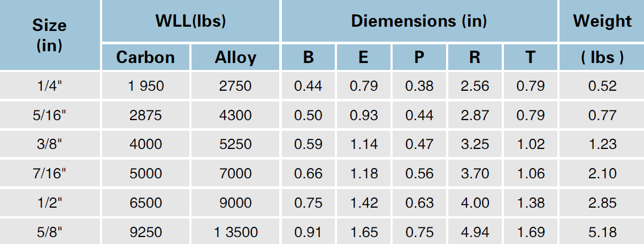Click E dimension value 1.14
This screenshot has width=644, height=244.
(x=364, y=144)
